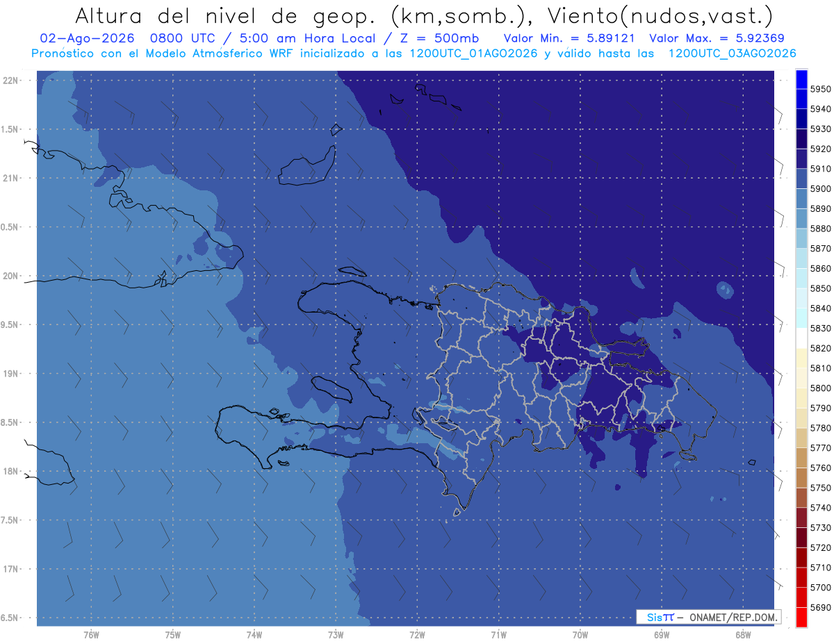Click the color bar value '5730'
This screenshot has height=644, width=834.
(820, 528)
